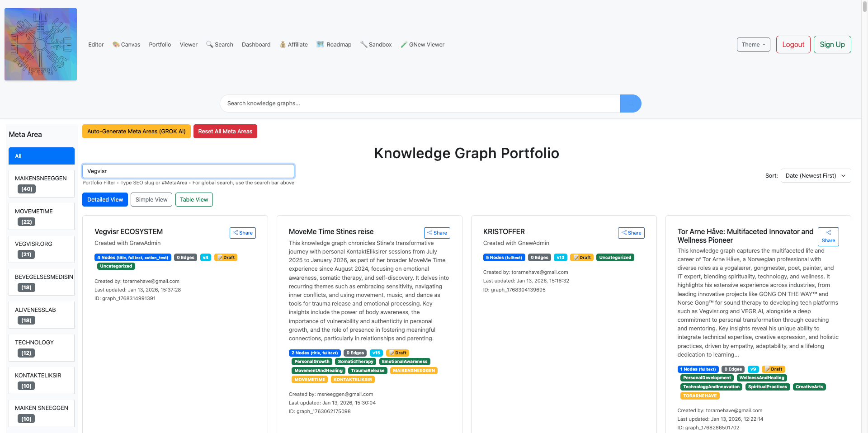The height and width of the screenshot is (433, 868).
Task: Switch to Simple View
Action: (151, 200)
